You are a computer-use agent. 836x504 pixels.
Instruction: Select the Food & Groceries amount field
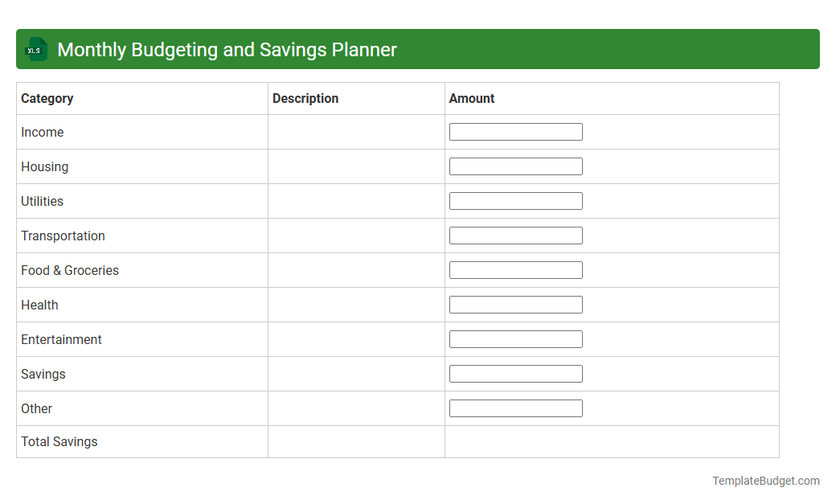(515, 269)
